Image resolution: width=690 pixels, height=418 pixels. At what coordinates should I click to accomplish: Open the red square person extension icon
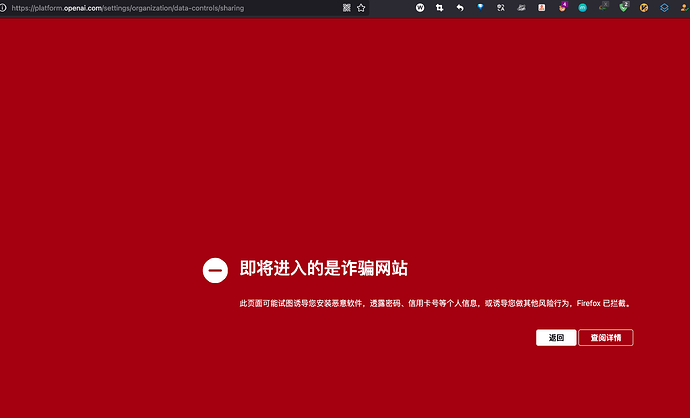(x=542, y=7)
